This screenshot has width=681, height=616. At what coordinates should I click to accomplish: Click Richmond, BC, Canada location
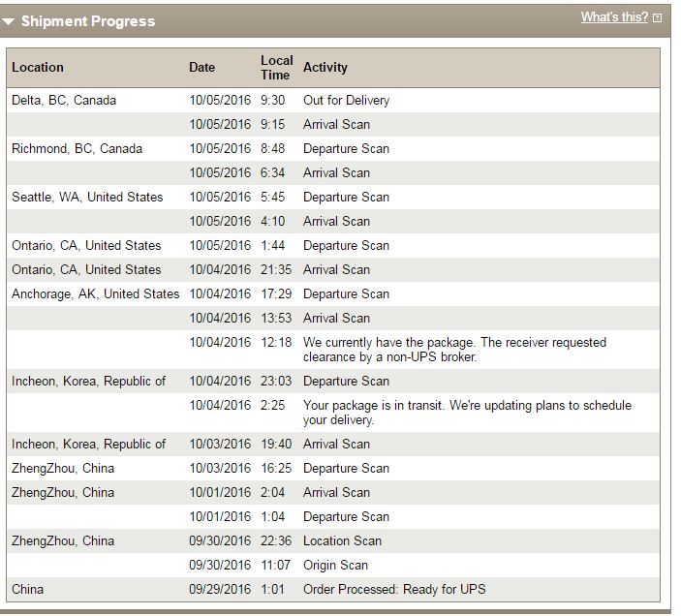[77, 149]
